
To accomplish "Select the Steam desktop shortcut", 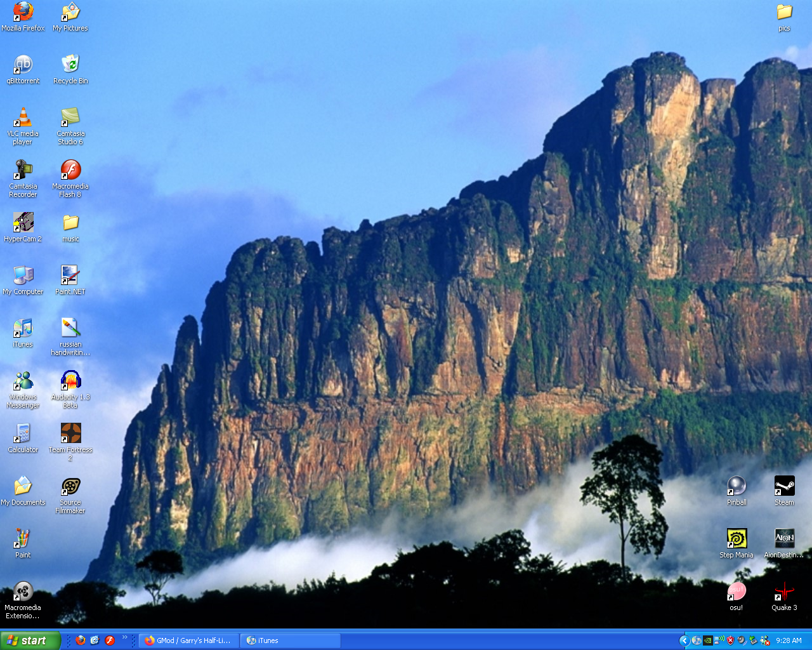I will pos(784,486).
